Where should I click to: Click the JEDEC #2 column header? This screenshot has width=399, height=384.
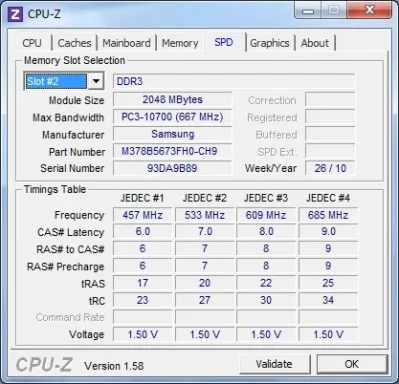(x=205, y=198)
